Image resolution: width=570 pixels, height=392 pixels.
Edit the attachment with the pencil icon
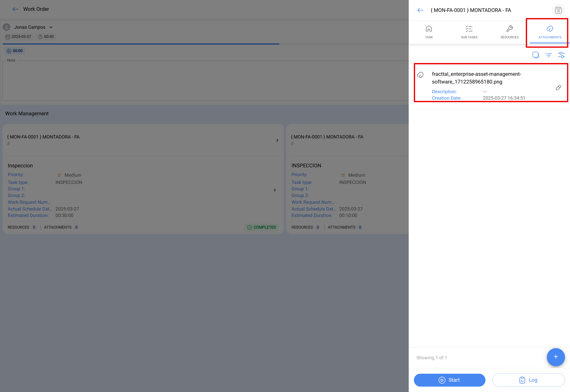coord(558,88)
